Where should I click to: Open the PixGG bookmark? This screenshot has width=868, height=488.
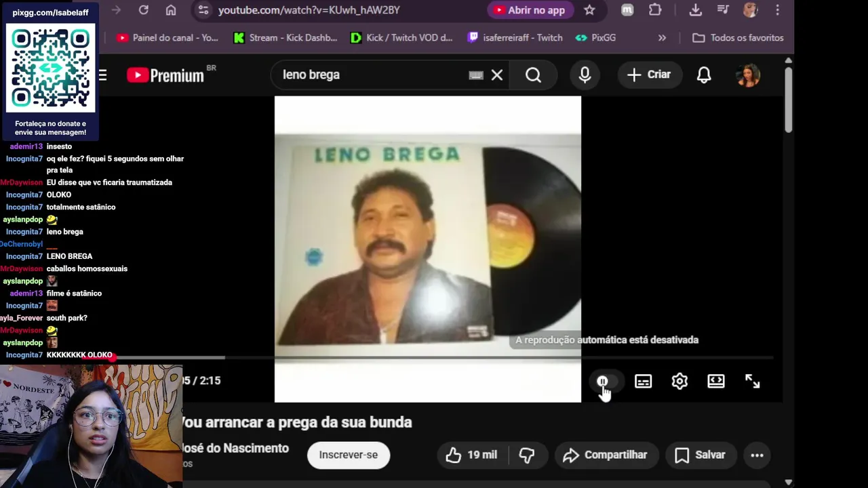(595, 38)
